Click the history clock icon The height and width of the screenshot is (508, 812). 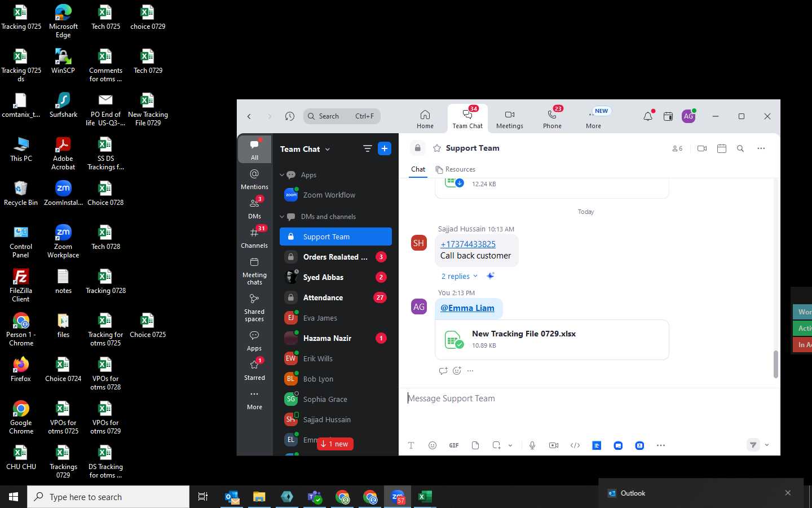coord(290,116)
